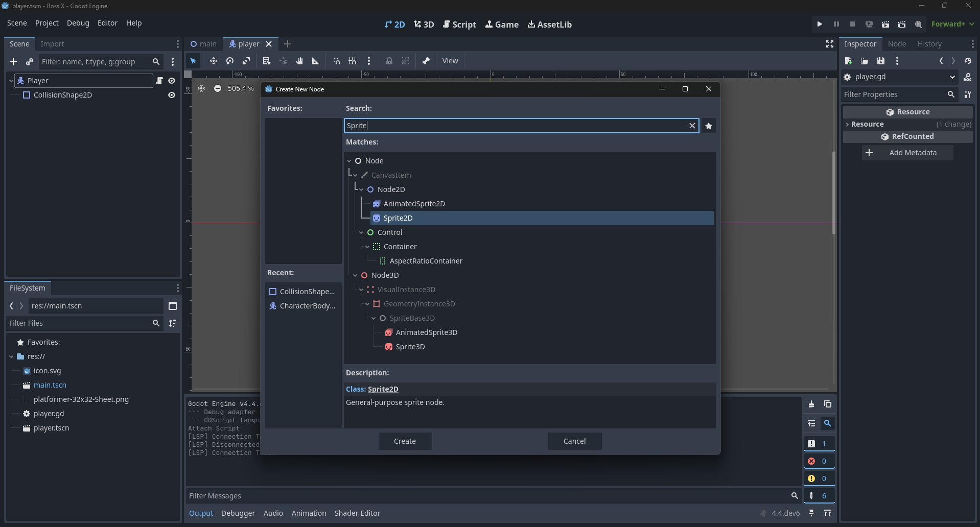The width and height of the screenshot is (980, 527).
Task: Open the skeleton options bone icon
Action: pos(426,61)
